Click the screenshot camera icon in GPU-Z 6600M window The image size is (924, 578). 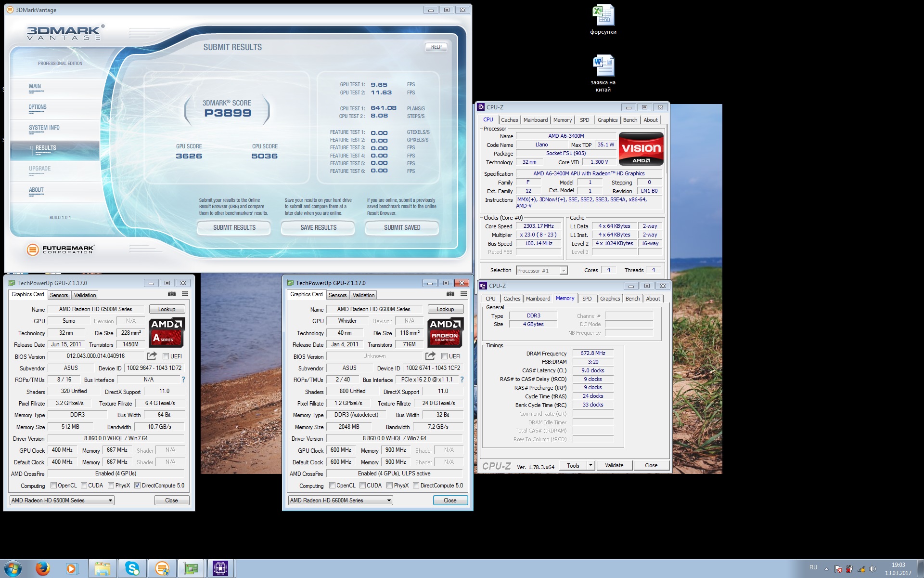coord(450,294)
